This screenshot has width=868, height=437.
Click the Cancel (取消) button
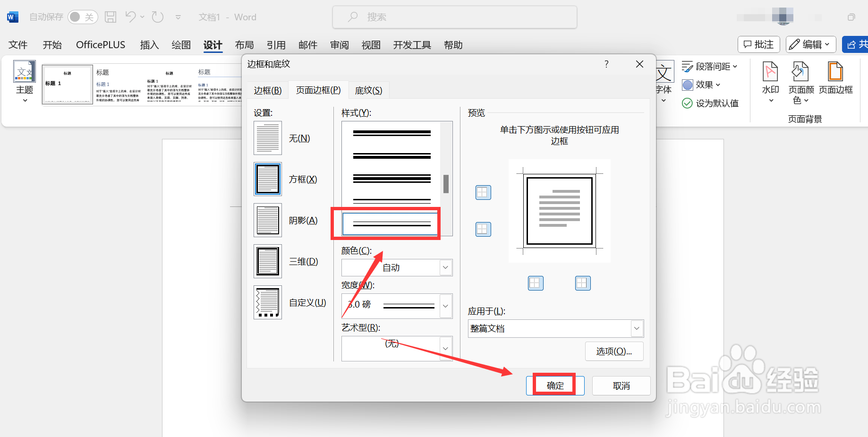tap(621, 386)
